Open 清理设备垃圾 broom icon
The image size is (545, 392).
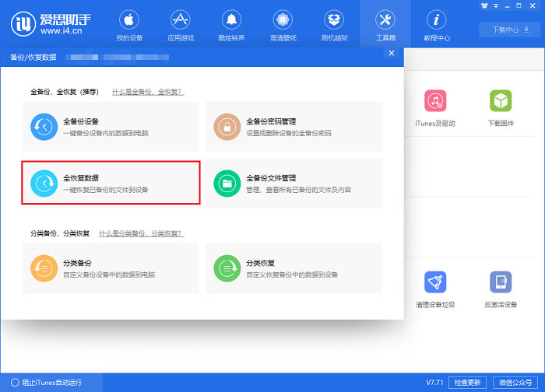[x=435, y=282]
